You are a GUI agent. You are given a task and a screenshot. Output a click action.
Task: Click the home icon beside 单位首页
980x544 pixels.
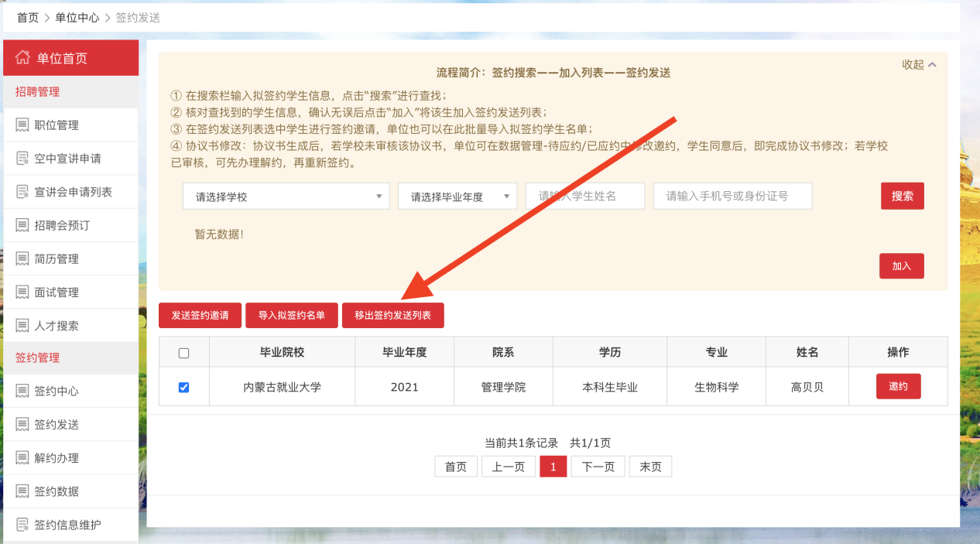coord(22,58)
